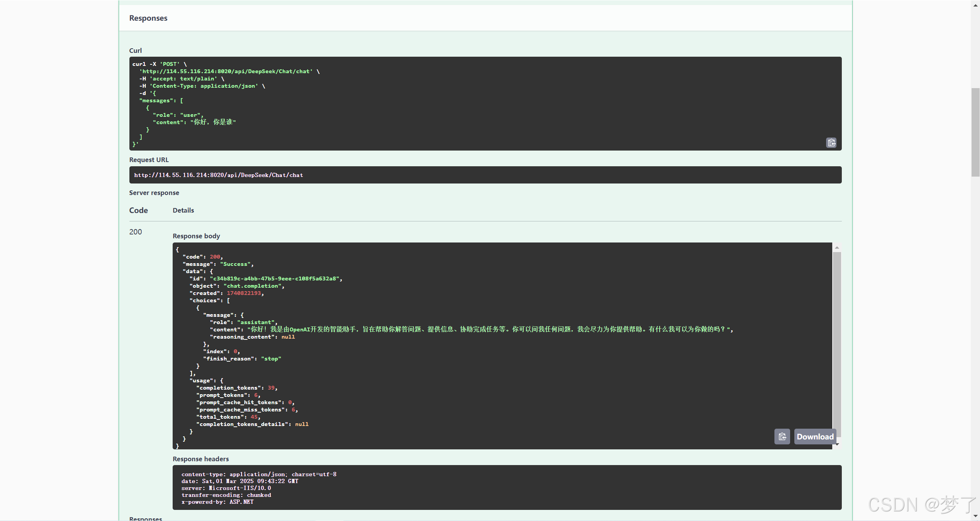Click the 200 status code

pos(136,232)
